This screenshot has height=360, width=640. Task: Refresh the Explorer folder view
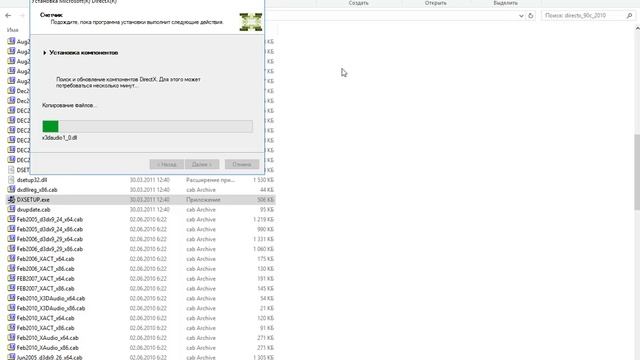531,16
